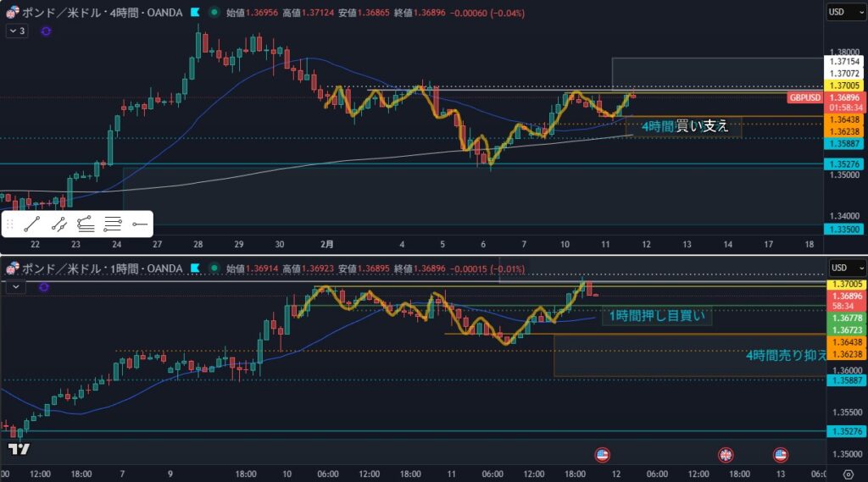Image resolution: width=868 pixels, height=482 pixels.
Task: Click the UK flag economic event marker
Action: point(725,454)
